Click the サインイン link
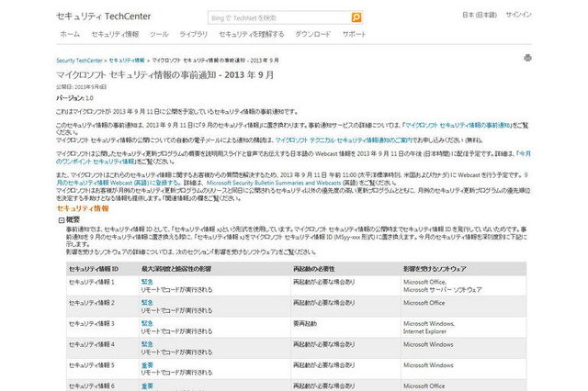Screen dimensions: 588x391 pyautogui.click(x=518, y=15)
